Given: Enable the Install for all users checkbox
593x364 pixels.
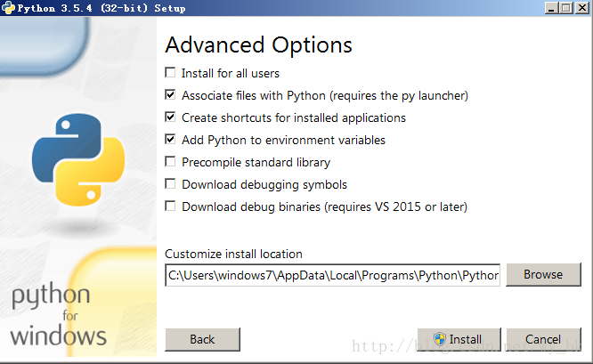Looking at the screenshot, I should tap(170, 73).
